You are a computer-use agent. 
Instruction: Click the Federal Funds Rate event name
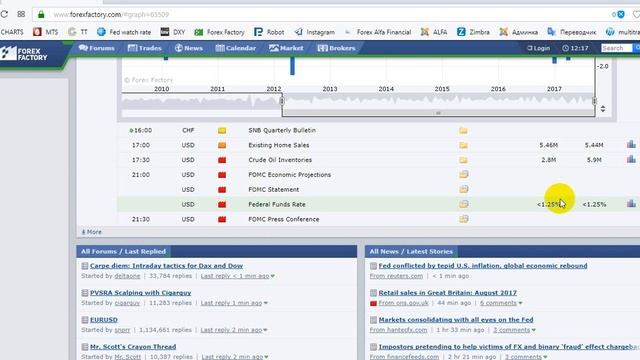pos(277,204)
